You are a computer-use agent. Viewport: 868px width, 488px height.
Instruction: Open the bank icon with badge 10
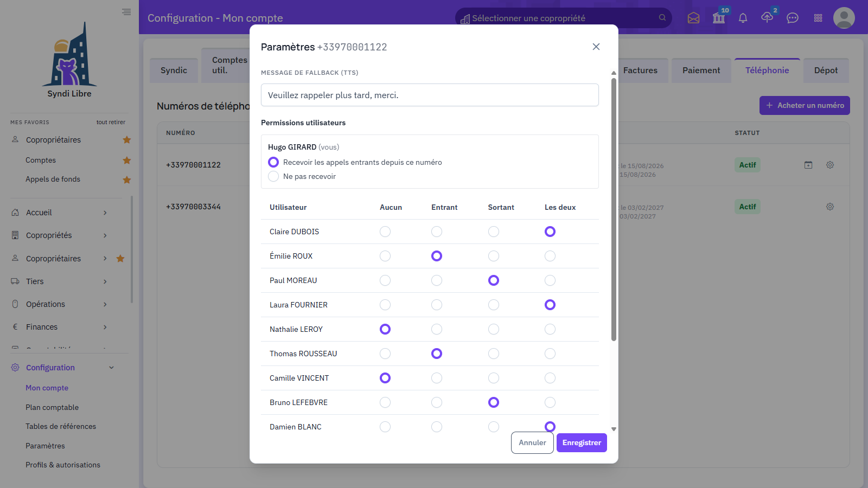[719, 18]
